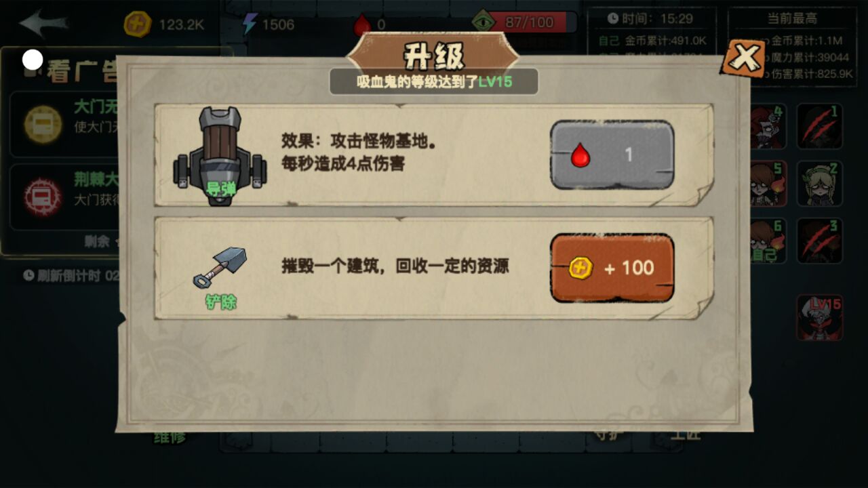Tap the LV15 vampire character portrait
This screenshot has height=488, width=868.
(x=820, y=317)
